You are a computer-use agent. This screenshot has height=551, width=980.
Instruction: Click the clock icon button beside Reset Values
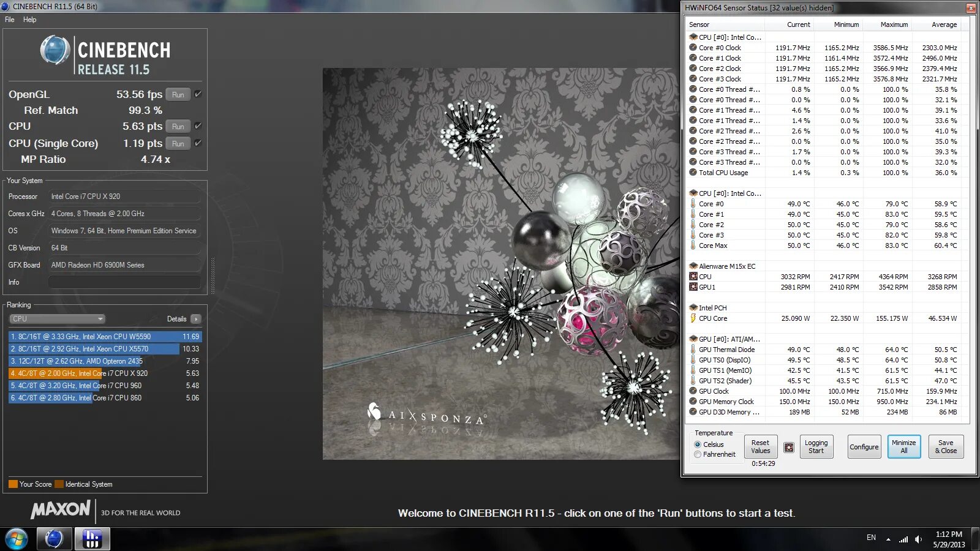[x=789, y=448]
